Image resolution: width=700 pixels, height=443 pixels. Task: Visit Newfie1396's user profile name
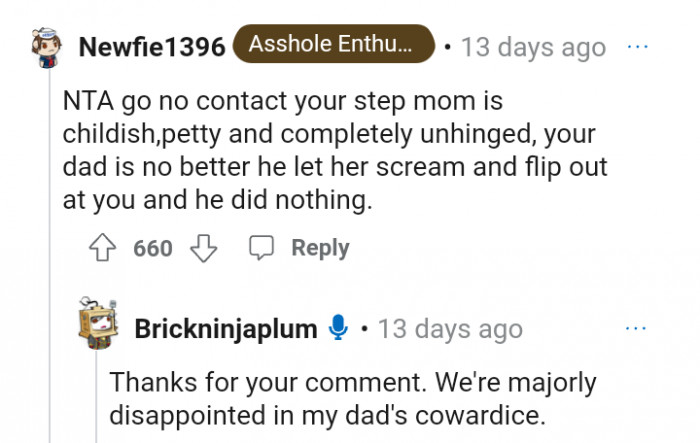click(151, 47)
